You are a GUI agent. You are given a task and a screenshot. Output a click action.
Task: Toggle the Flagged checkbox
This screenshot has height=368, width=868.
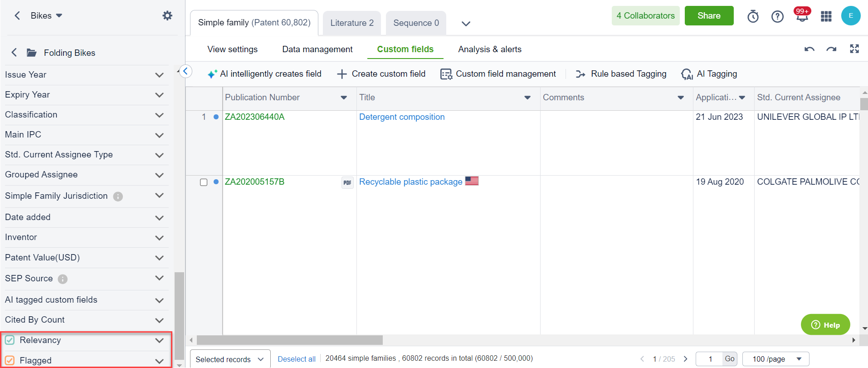click(x=10, y=360)
